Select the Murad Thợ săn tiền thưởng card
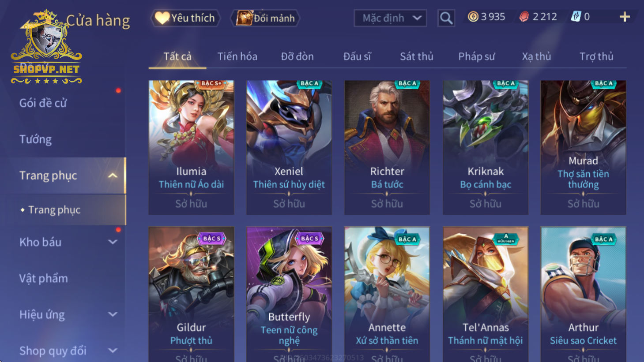 point(583,147)
